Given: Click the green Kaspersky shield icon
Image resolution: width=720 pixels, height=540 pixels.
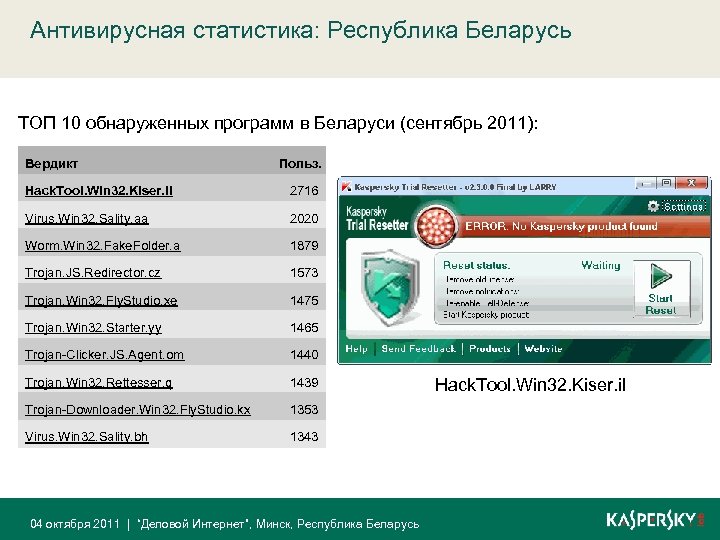Looking at the screenshot, I should point(390,287).
